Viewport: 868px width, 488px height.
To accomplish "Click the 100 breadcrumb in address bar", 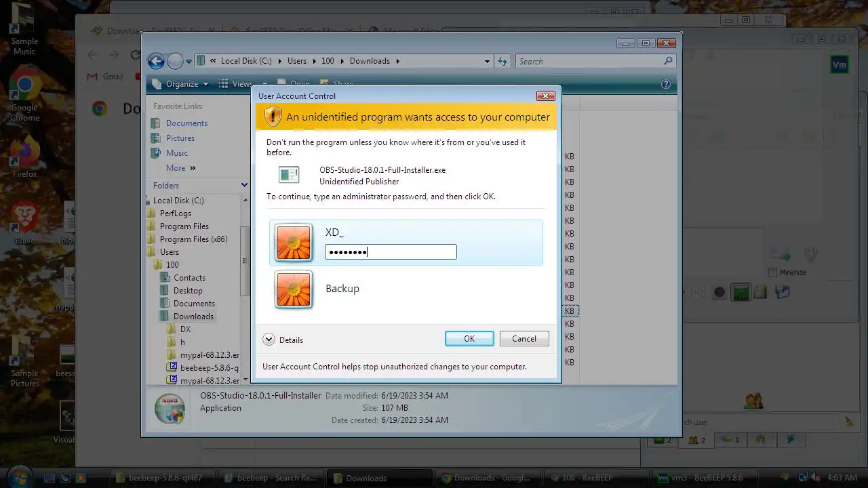I will [328, 61].
